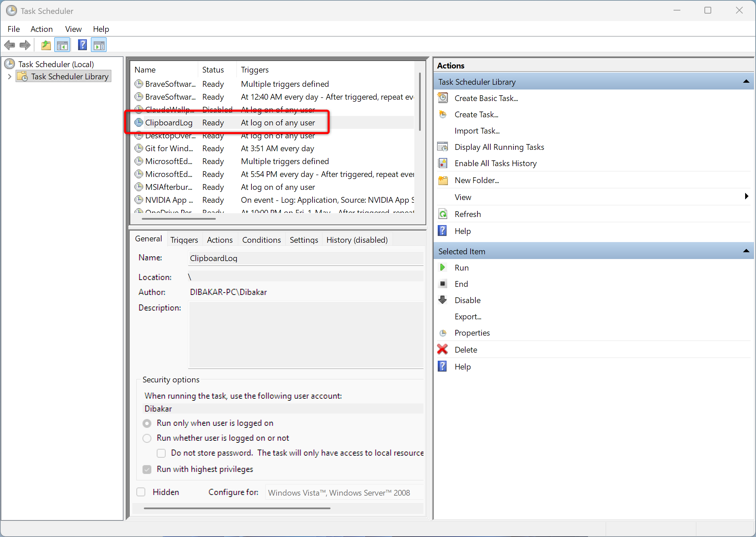Click Create Basic Task... link
This screenshot has height=537, width=756.
pyautogui.click(x=486, y=98)
